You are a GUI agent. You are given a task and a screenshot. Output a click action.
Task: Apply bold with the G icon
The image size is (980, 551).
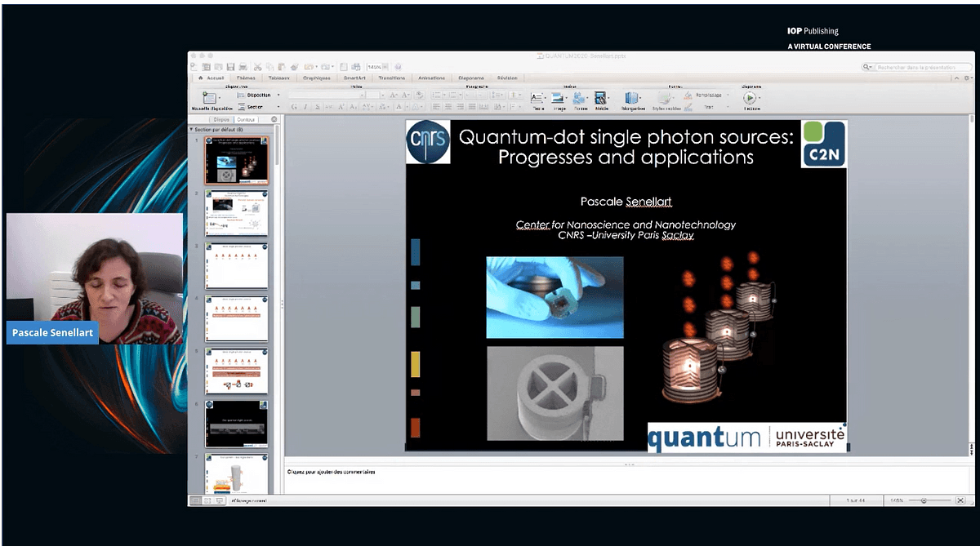[294, 107]
